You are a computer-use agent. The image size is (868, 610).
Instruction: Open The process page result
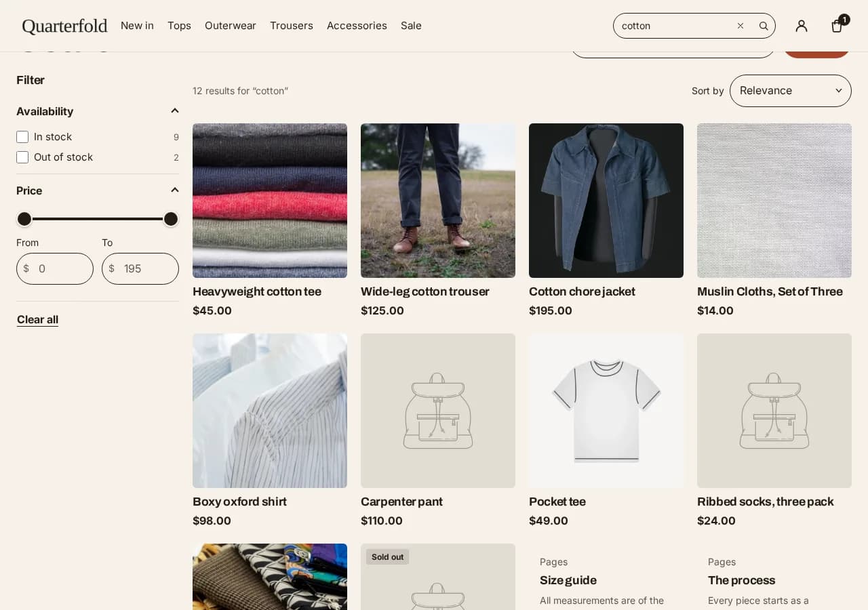[x=741, y=580]
